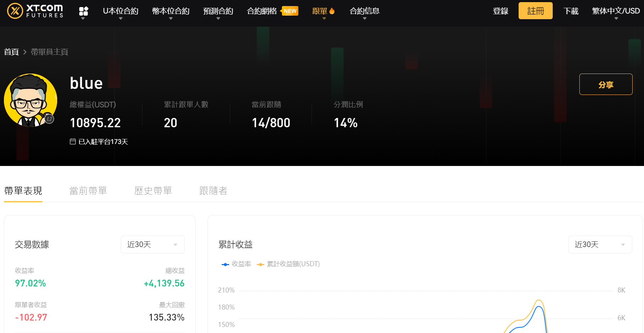Viewport: 644px width, 333px height.
Task: Click the 最大回撤 value 135.33%
Action: coord(167,317)
